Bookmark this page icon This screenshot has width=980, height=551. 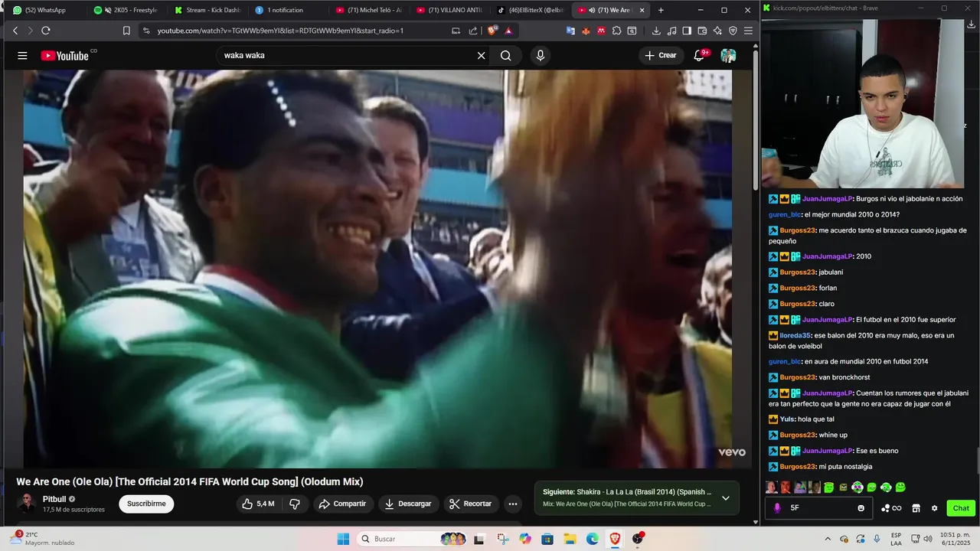click(126, 31)
